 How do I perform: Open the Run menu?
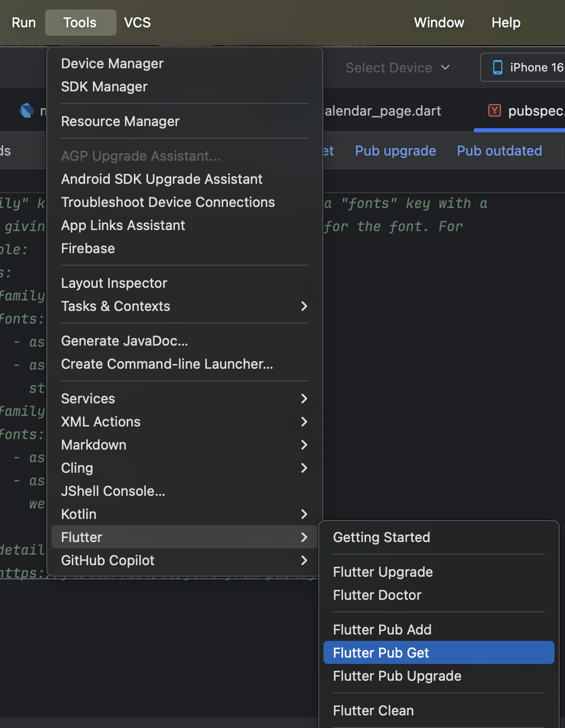[x=24, y=23]
